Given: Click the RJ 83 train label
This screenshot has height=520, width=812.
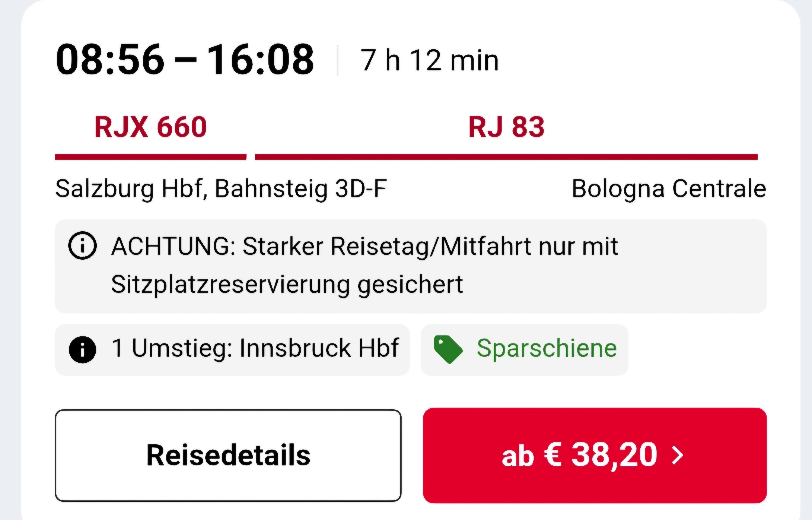Looking at the screenshot, I should click(x=506, y=127).
